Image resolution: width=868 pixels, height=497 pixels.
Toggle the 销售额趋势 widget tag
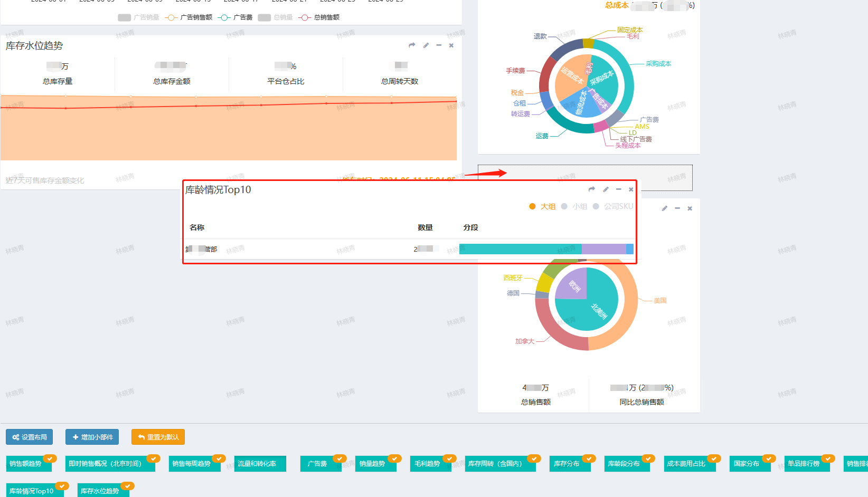click(25, 464)
